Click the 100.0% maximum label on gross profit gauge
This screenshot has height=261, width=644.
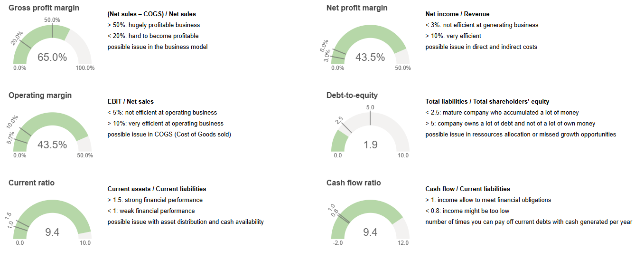(85, 68)
